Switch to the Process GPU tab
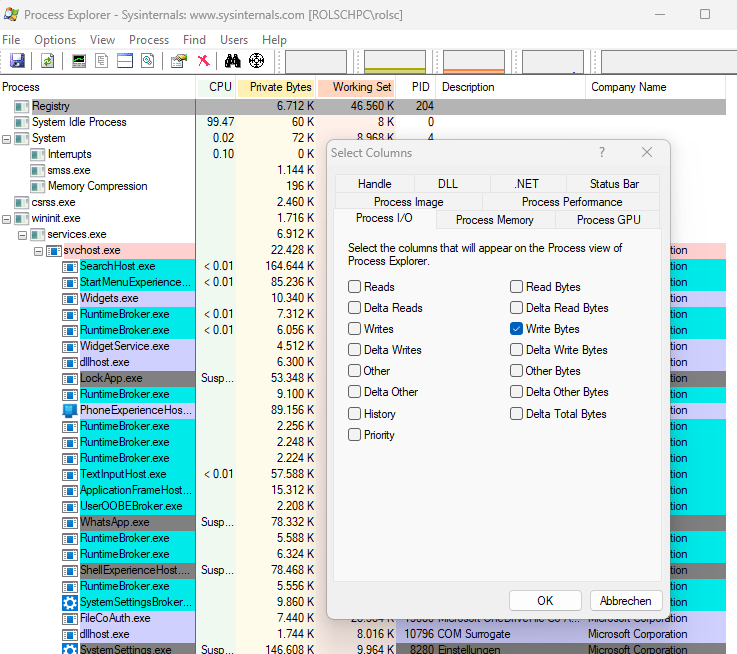737x654 pixels. (x=609, y=220)
